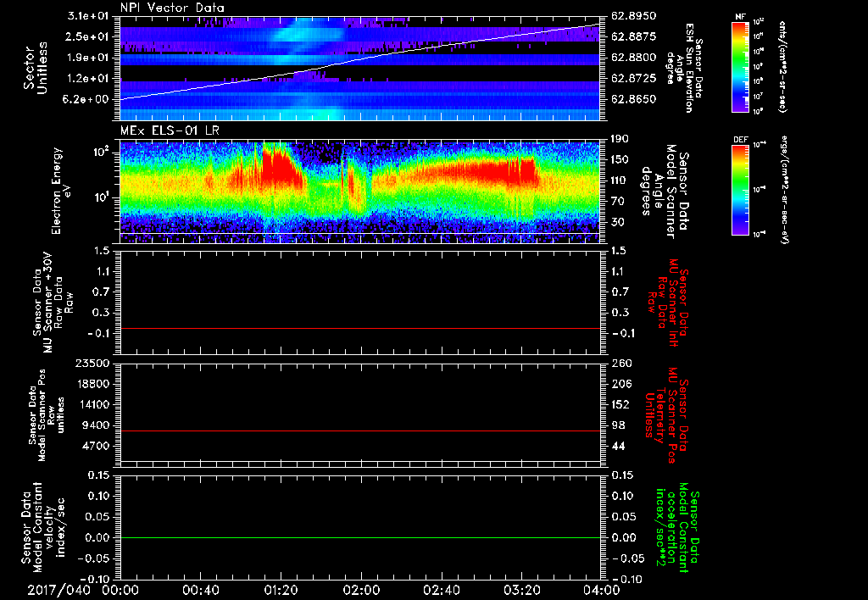The height and width of the screenshot is (600, 868).
Task: Click the 206 telemetry position tick
Action: coord(620,384)
